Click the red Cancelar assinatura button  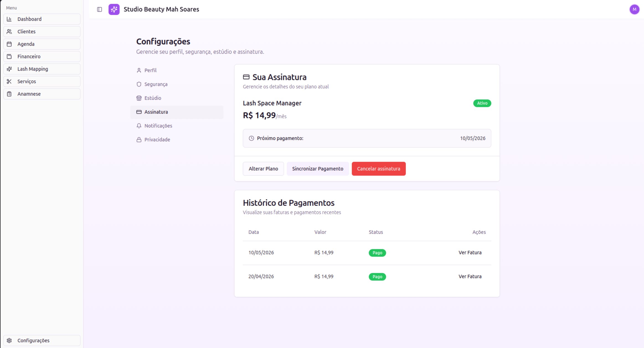point(378,169)
